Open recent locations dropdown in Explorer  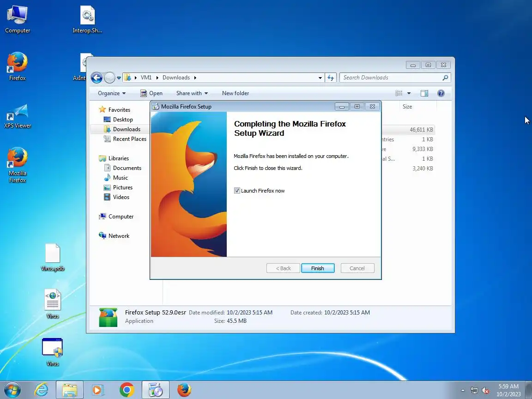point(119,78)
